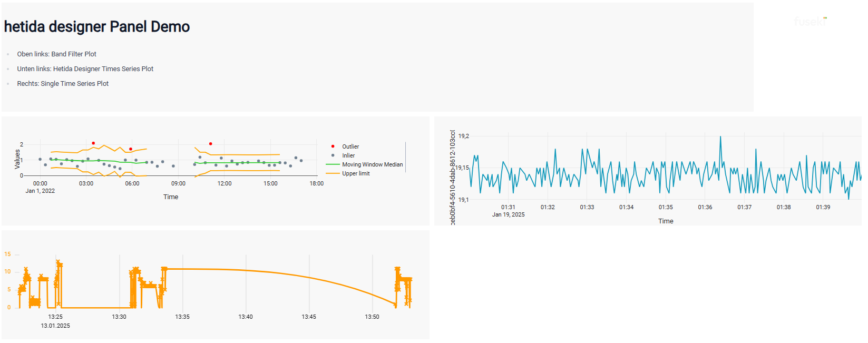Click the orange y-axis tick 5
This screenshot has height=343, width=868.
click(9, 290)
